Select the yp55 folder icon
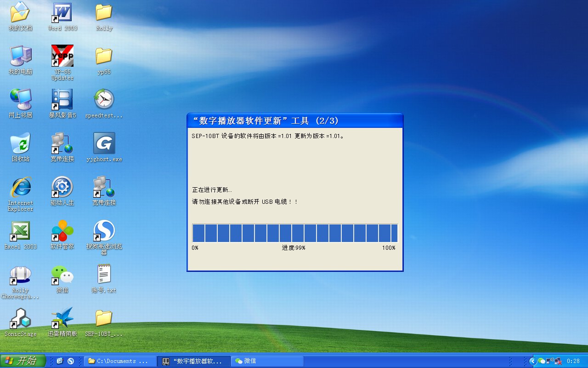 [x=104, y=60]
